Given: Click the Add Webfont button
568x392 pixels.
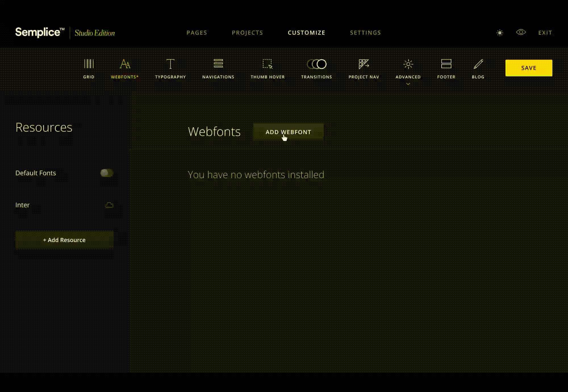Looking at the screenshot, I should coord(288,132).
